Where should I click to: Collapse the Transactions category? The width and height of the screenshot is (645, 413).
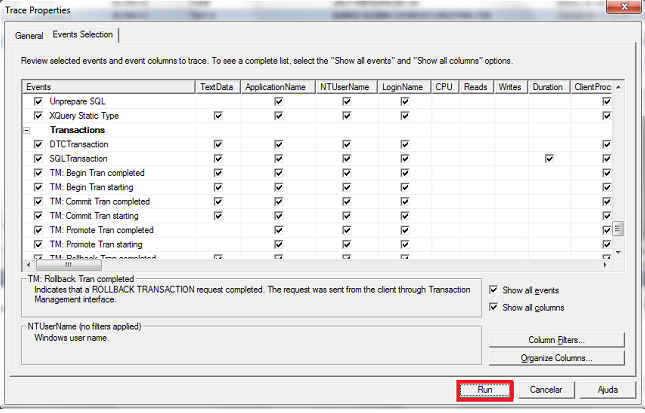[x=27, y=130]
